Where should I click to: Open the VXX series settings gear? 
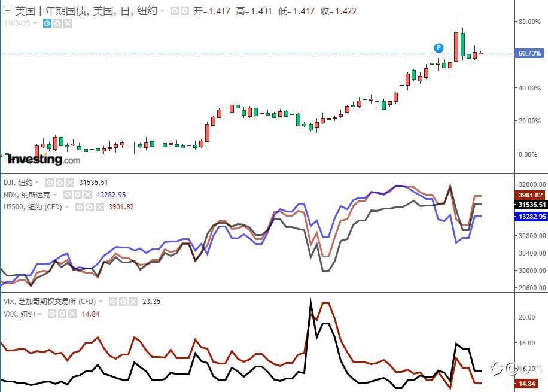pyautogui.click(x=62, y=314)
